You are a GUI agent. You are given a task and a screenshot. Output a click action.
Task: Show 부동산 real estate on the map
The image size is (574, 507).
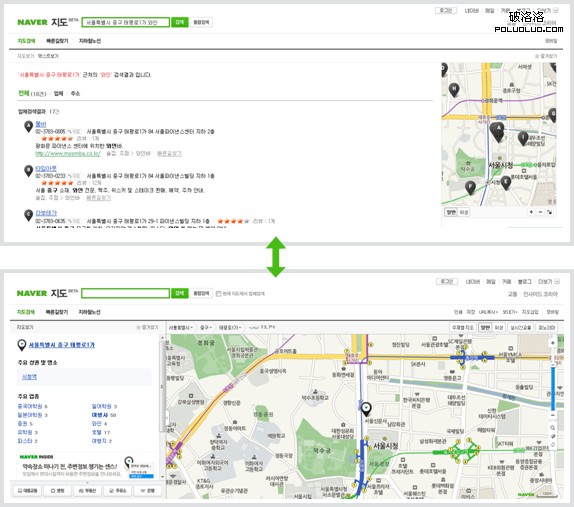coord(87,491)
